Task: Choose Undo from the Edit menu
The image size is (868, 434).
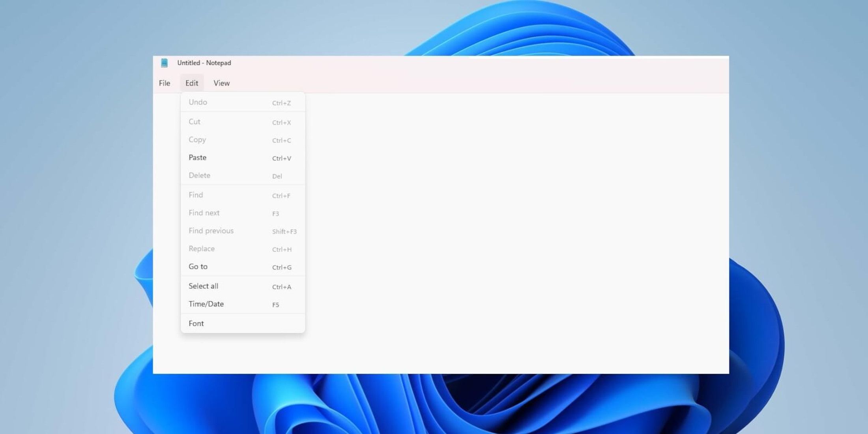Action: (x=243, y=102)
